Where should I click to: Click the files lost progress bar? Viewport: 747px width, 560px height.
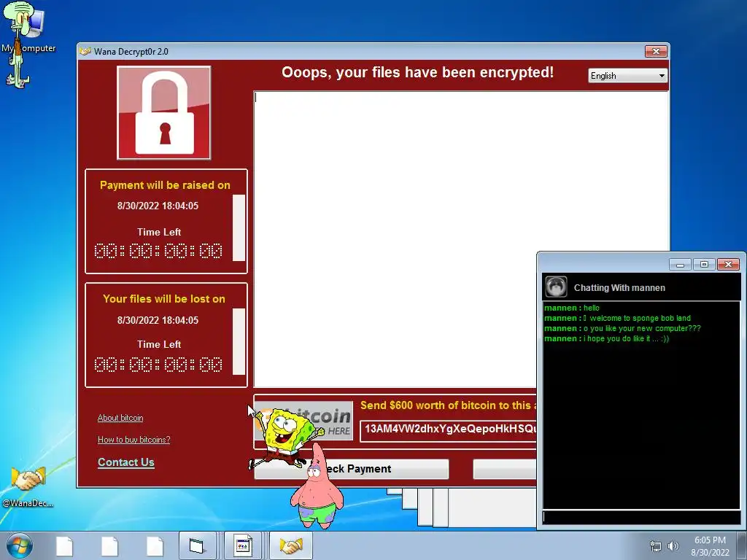239,341
